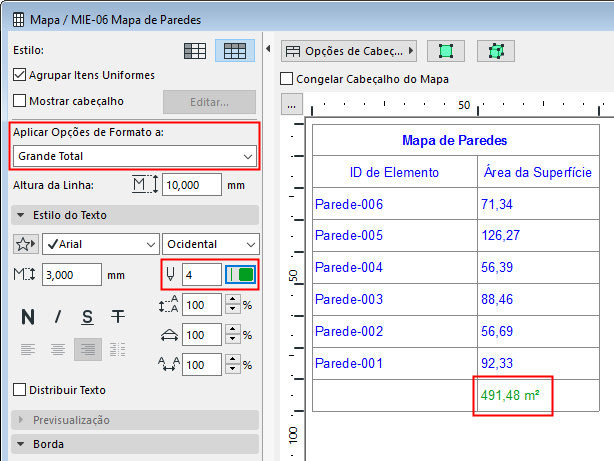
Task: Increase line spacing percentage stepper
Action: tap(233, 300)
